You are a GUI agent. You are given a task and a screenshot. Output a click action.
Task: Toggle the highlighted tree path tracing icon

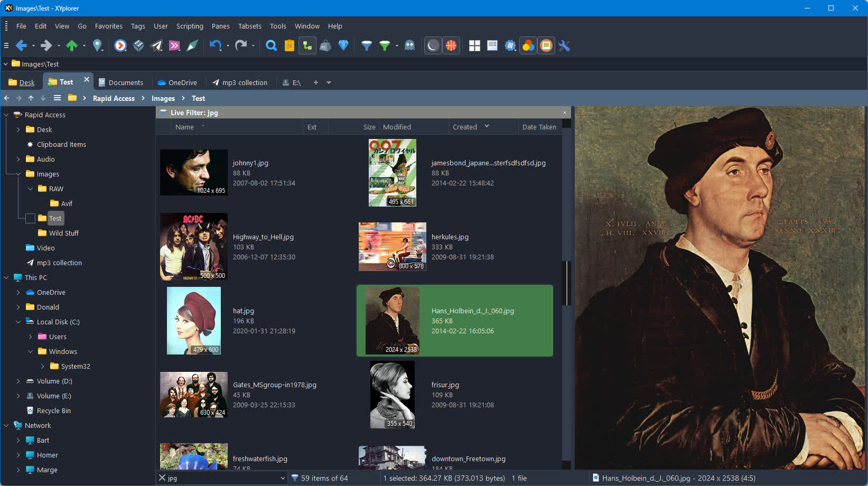[307, 45]
